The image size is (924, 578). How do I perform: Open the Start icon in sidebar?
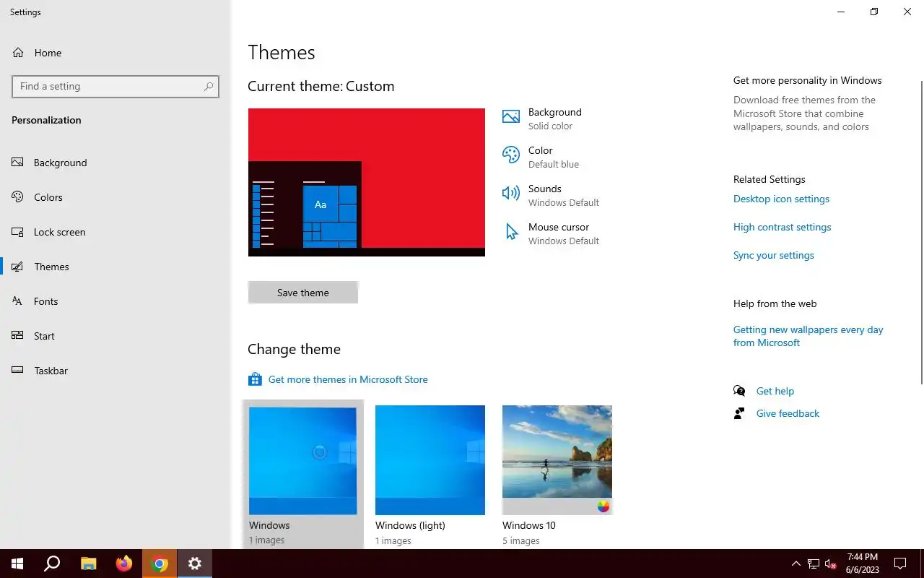(x=18, y=336)
